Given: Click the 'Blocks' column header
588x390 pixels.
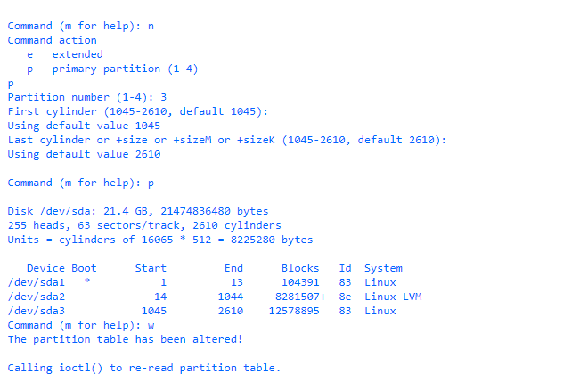Looking at the screenshot, I should (x=300, y=268).
